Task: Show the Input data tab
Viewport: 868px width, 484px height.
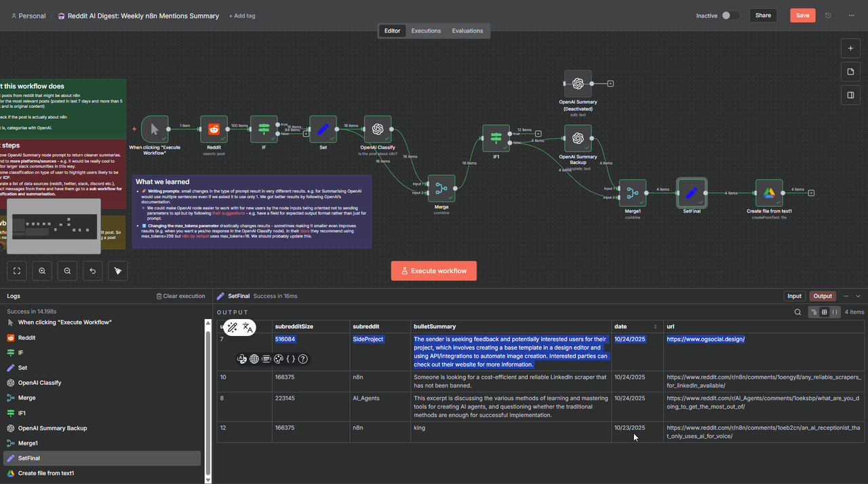Action: 794,296
